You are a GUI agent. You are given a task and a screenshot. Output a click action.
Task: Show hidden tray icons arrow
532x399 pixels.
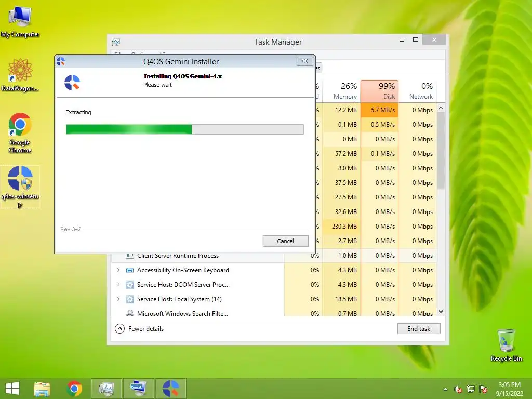coord(445,390)
